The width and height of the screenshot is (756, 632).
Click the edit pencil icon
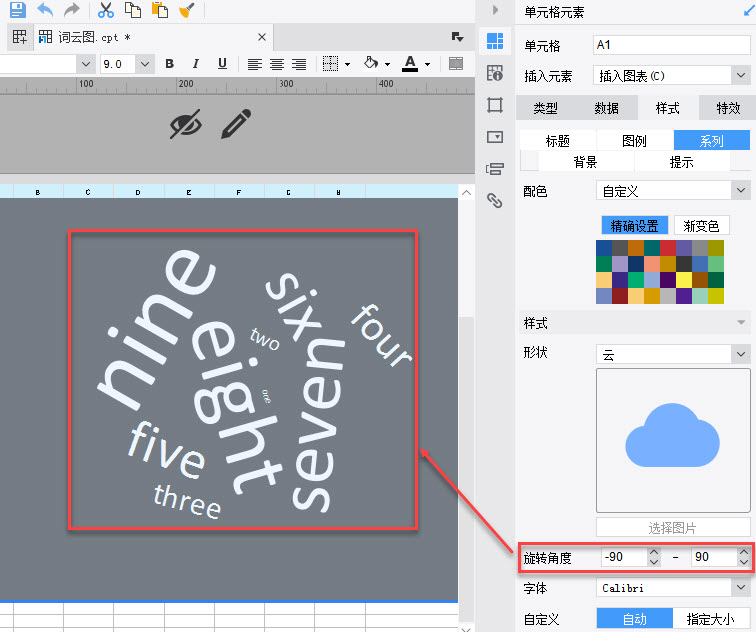pos(236,124)
